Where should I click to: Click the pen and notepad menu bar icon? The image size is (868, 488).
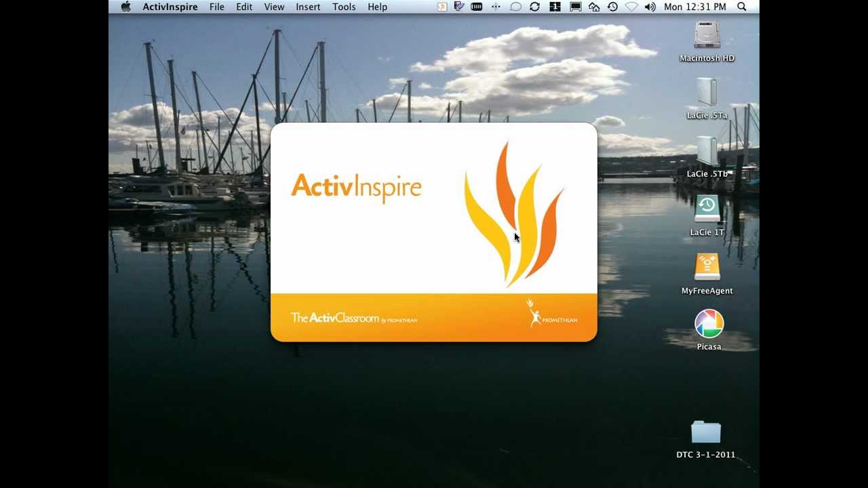click(x=459, y=7)
